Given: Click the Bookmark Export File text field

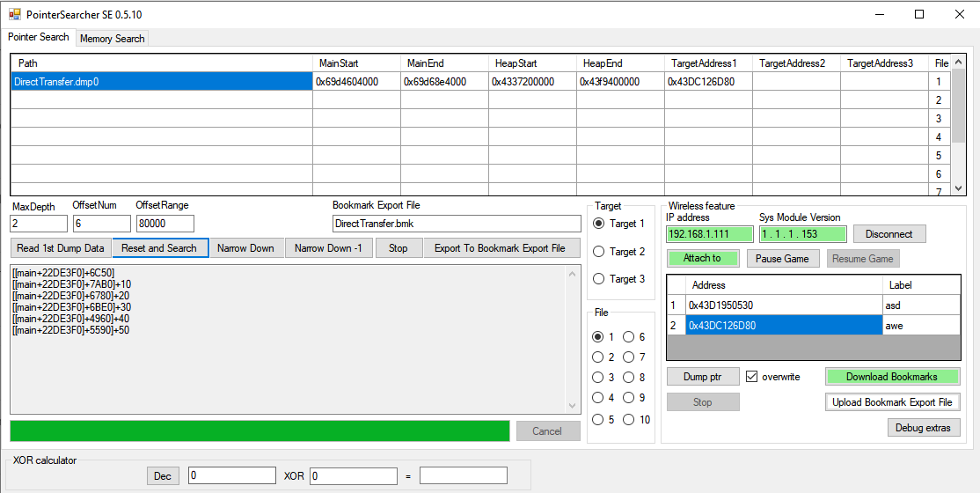Looking at the screenshot, I should click(457, 224).
